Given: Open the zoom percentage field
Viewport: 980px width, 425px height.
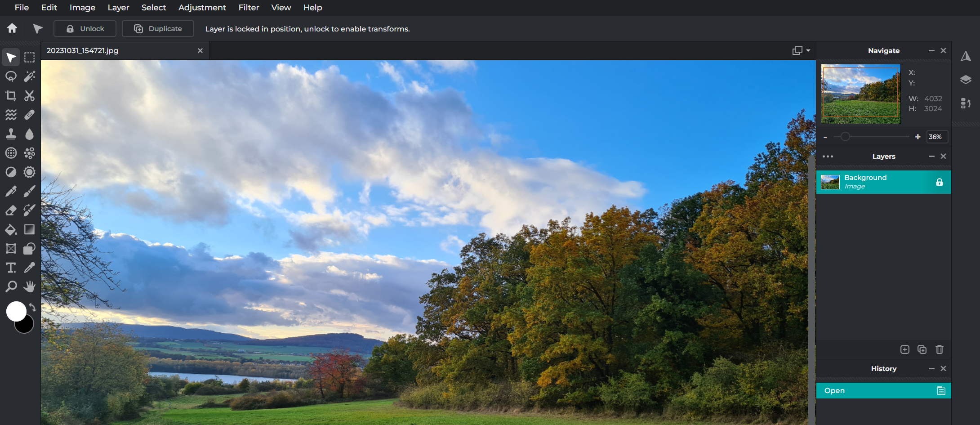Looking at the screenshot, I should click(936, 137).
